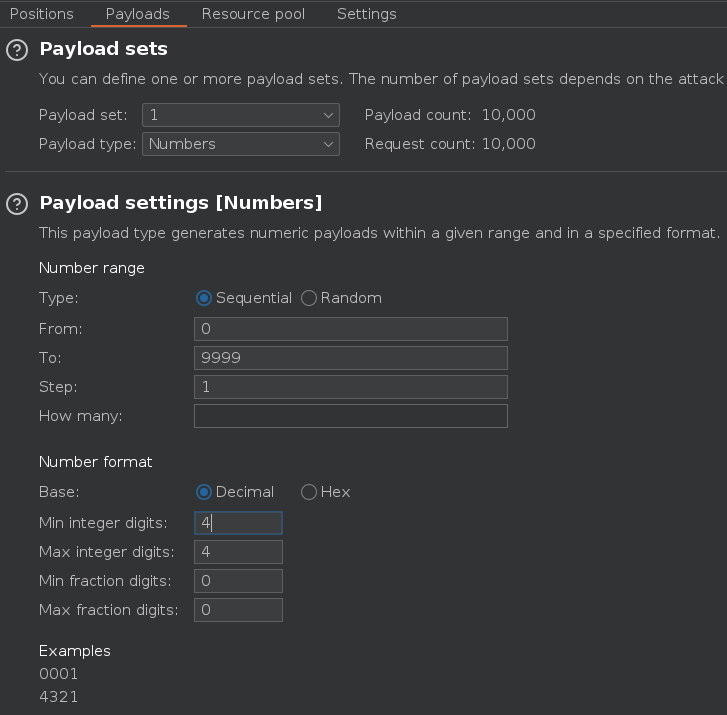
Task: Open help for Payload sets section
Action: pyautogui.click(x=16, y=50)
